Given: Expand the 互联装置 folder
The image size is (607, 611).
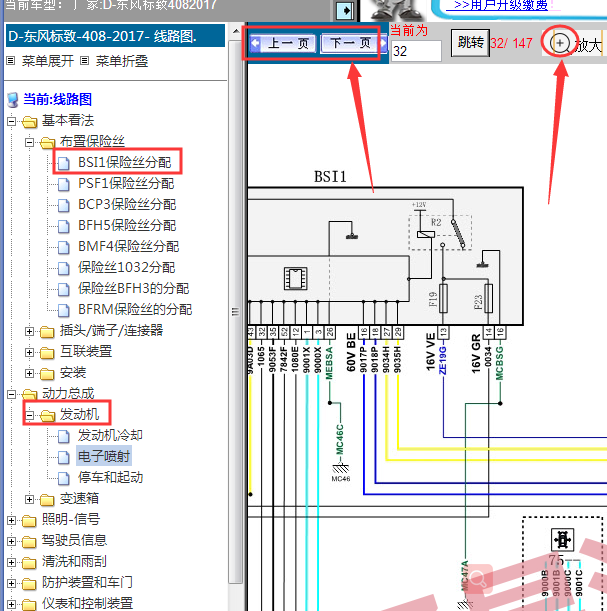Looking at the screenshot, I should pos(29,353).
